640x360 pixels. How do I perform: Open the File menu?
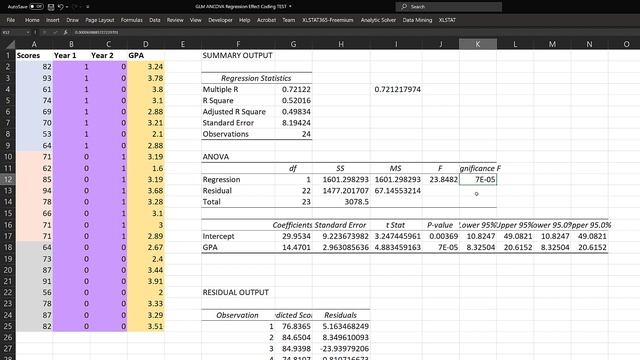11,20
